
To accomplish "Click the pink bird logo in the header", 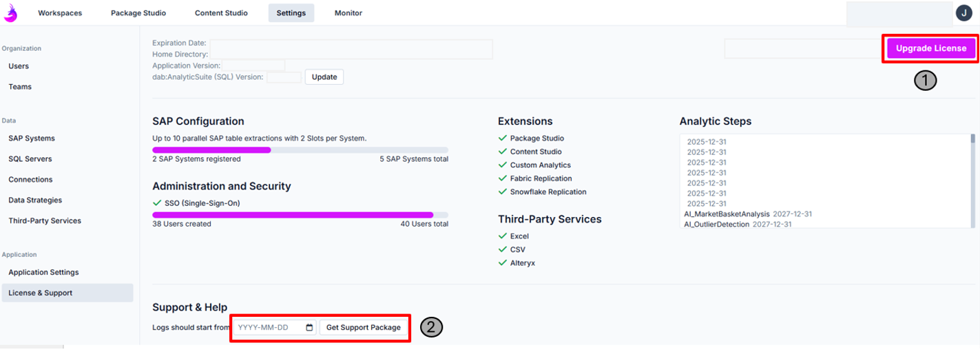I will pyautogui.click(x=11, y=12).
